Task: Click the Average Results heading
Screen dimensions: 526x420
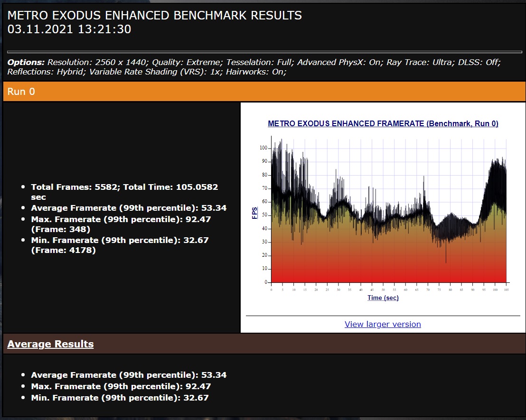Action: [x=50, y=344]
